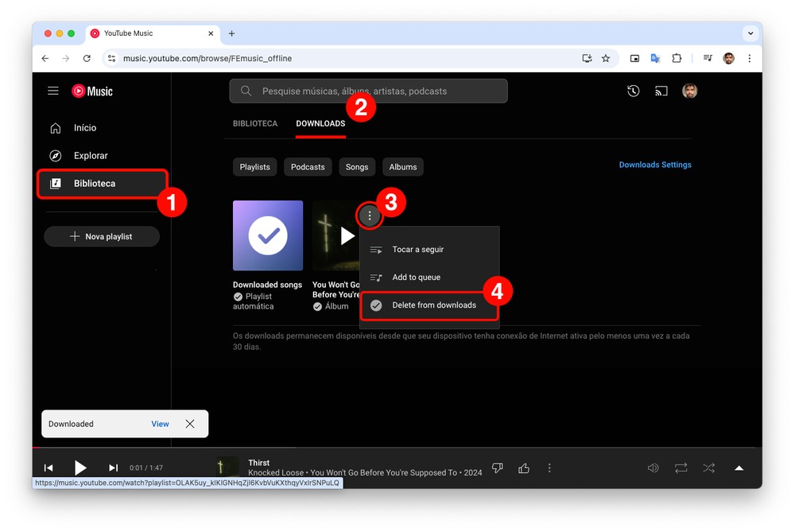
Task: Click the Explorar compass sidebar item
Action: point(90,156)
